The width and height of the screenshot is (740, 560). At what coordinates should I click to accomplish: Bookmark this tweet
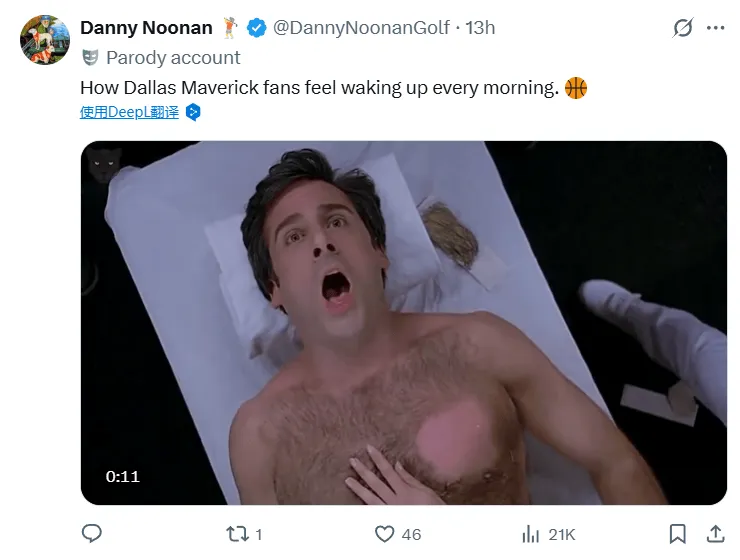677,534
